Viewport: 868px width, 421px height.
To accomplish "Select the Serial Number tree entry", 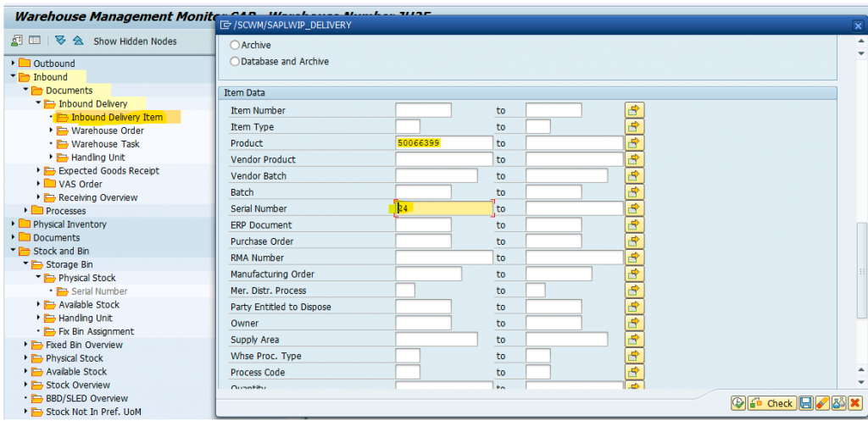I will [x=99, y=291].
